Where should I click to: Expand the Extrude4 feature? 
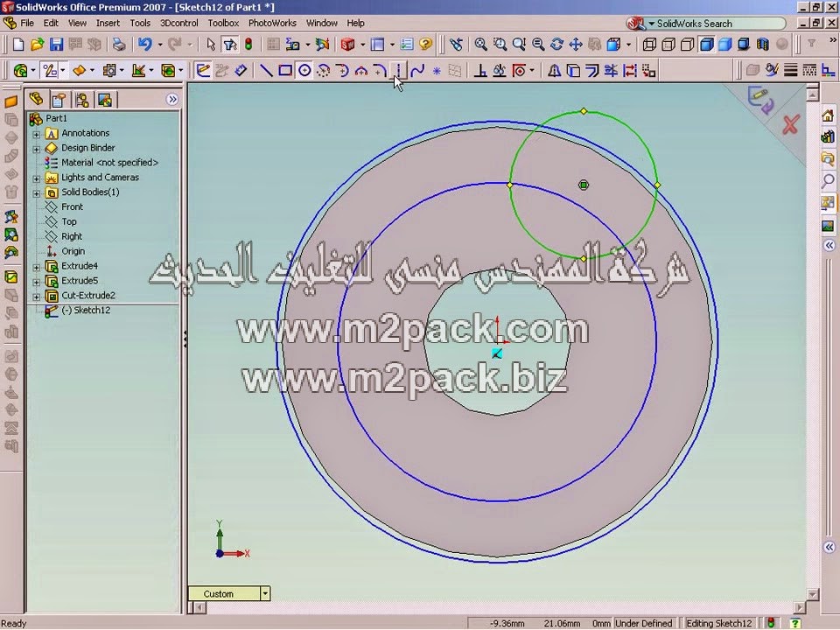click(x=36, y=267)
